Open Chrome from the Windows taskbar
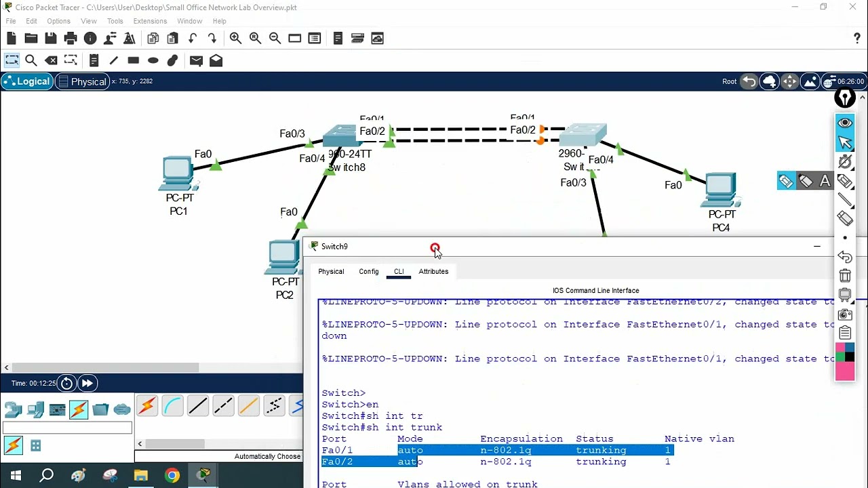 (172, 475)
